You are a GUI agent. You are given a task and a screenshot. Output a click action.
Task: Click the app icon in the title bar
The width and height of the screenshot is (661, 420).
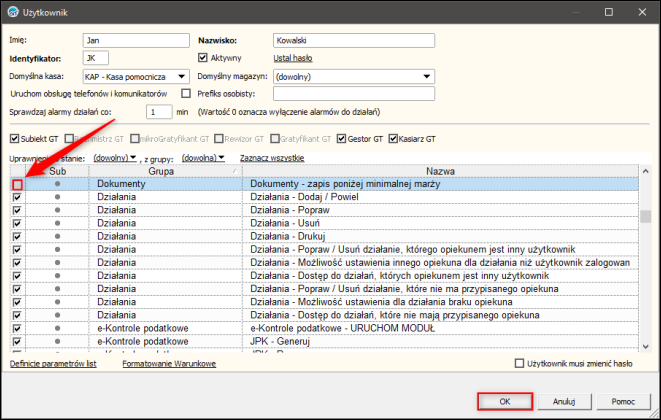click(13, 12)
